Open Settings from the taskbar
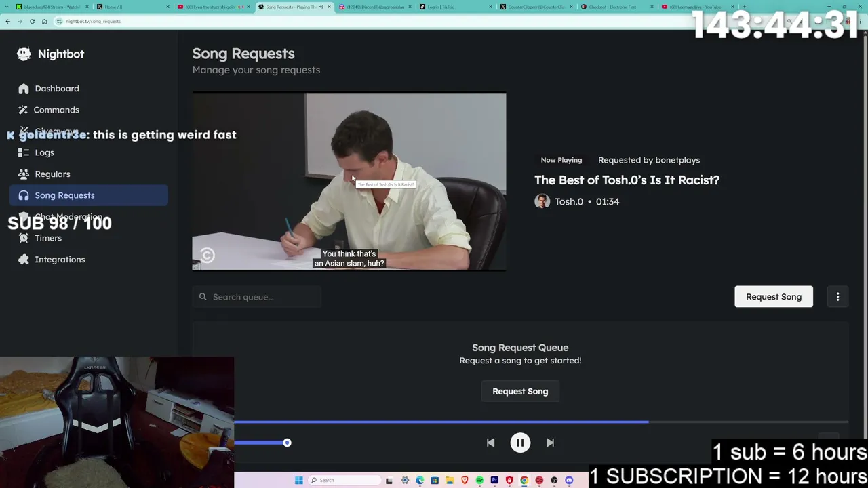 tap(405, 481)
